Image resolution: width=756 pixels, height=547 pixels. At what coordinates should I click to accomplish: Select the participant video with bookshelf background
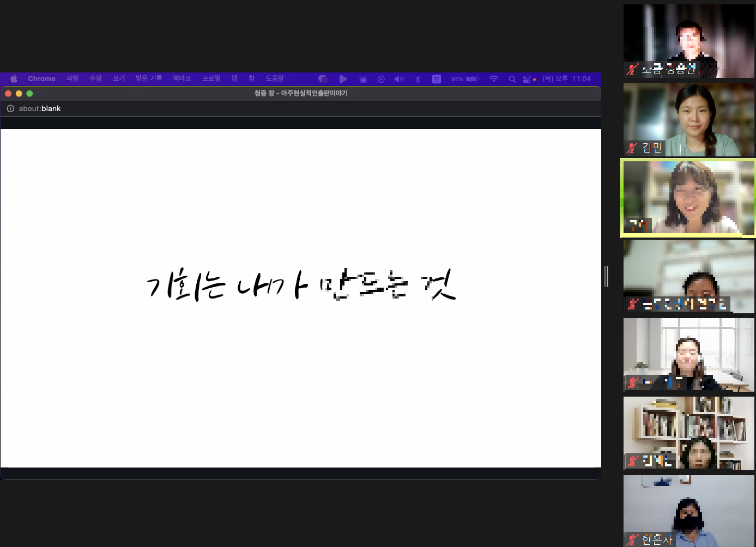(689, 433)
